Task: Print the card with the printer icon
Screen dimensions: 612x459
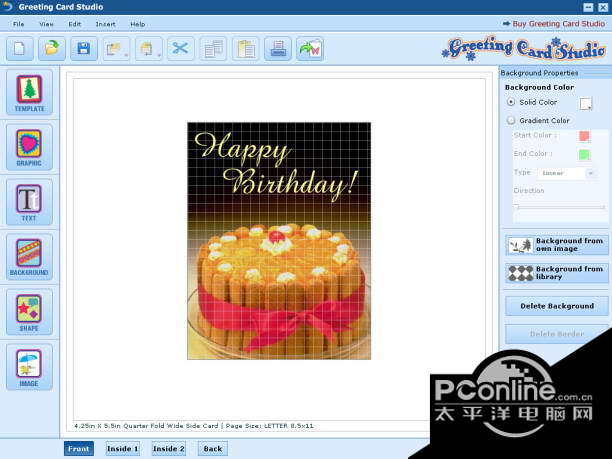Action: click(278, 49)
